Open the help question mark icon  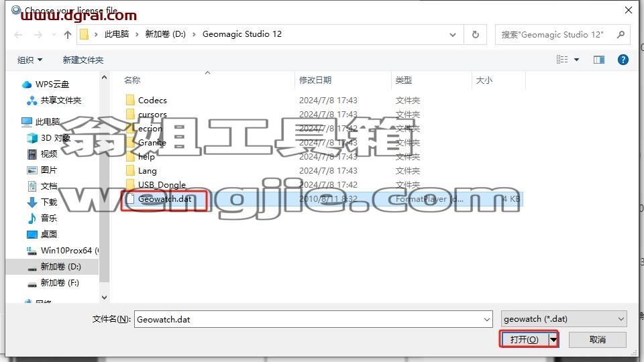(623, 60)
